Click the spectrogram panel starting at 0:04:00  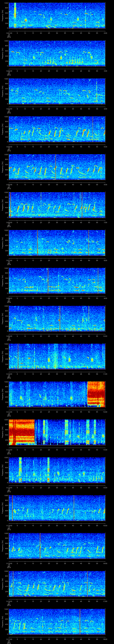(x=57, y=129)
